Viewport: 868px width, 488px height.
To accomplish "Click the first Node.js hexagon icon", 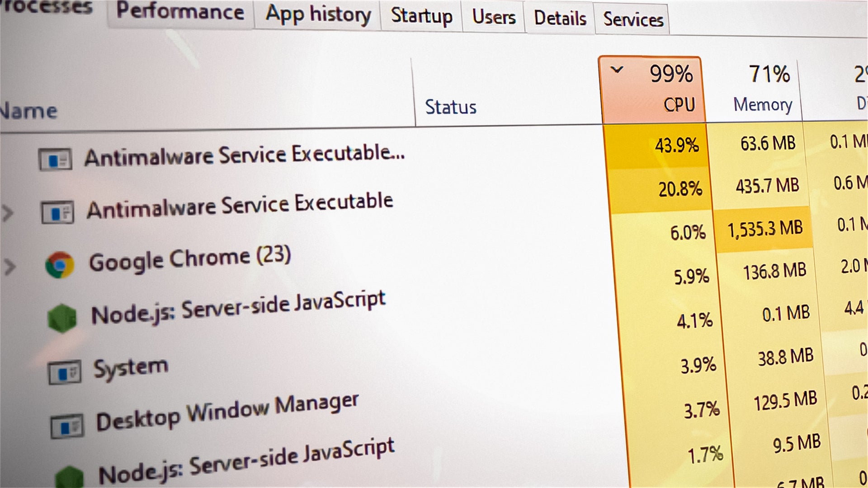I will pos(62,318).
